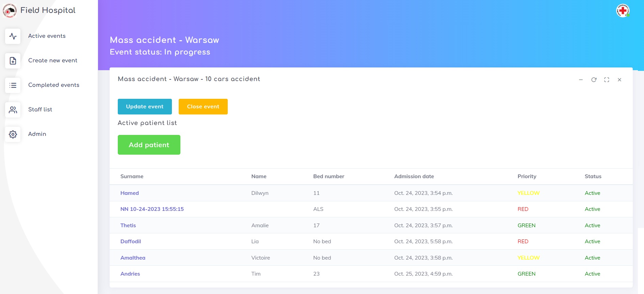The height and width of the screenshot is (294, 644).
Task: Click No bed cell in Daffodil row
Action: (x=322, y=242)
